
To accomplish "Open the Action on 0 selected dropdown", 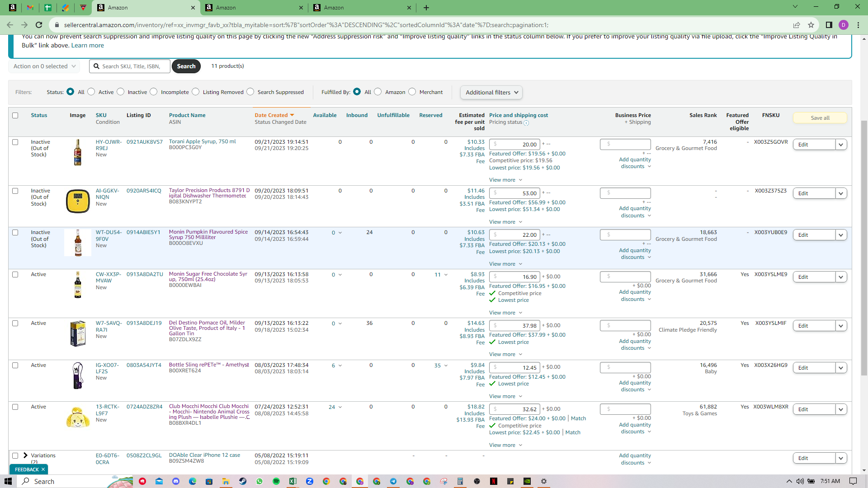I will 44,66.
